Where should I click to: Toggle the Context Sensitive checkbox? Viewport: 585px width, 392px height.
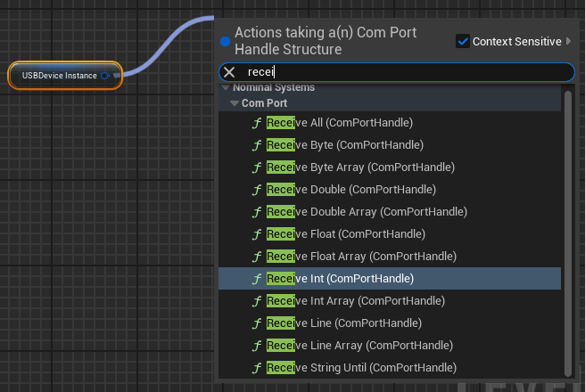tap(462, 41)
